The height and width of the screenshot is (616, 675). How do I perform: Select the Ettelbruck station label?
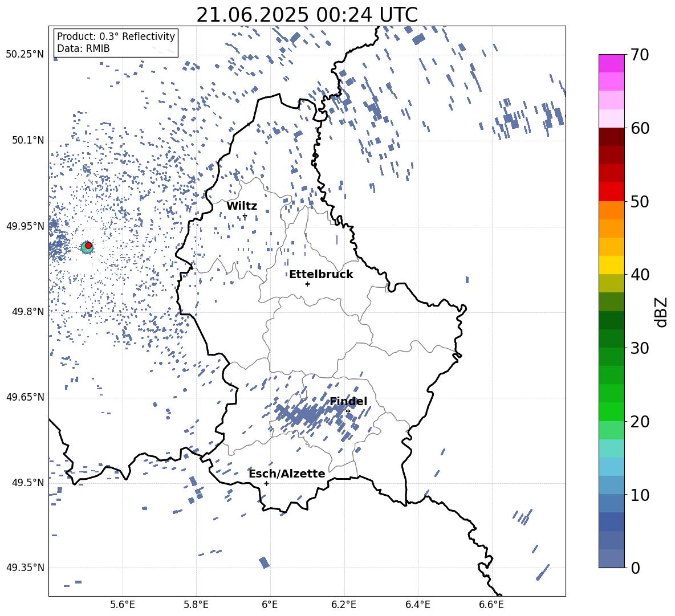click(321, 274)
